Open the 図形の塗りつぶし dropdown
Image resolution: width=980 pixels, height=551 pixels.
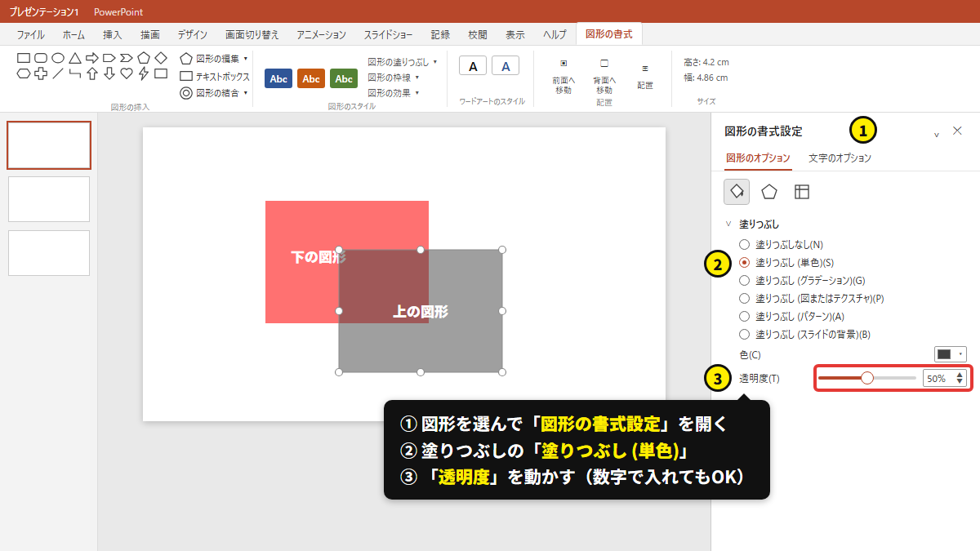pyautogui.click(x=403, y=62)
